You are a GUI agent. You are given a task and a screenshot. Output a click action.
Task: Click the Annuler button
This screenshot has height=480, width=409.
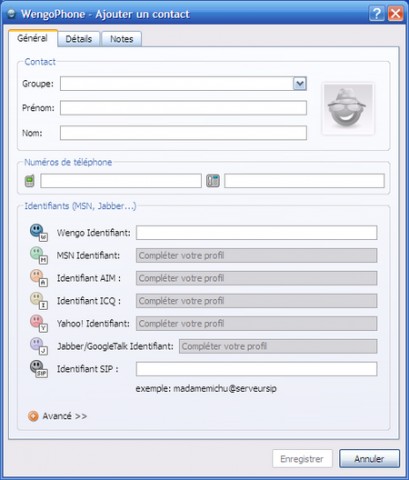369,459
